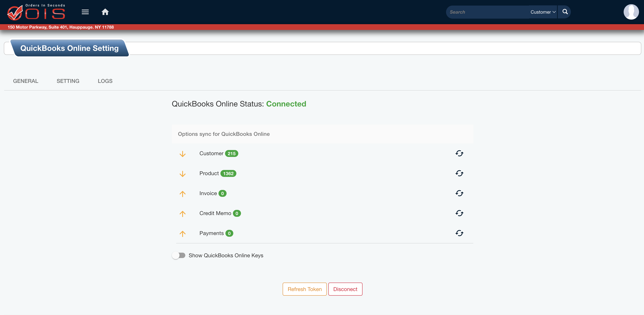Screen dimensions: 644x315
Task: Switch to the SETTING tab
Action: 68,81
